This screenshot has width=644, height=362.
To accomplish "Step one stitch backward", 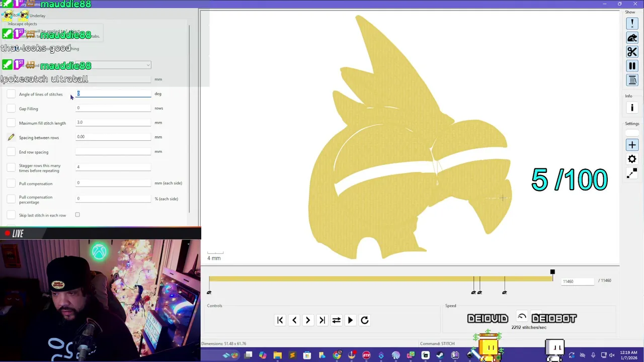I will click(x=294, y=320).
